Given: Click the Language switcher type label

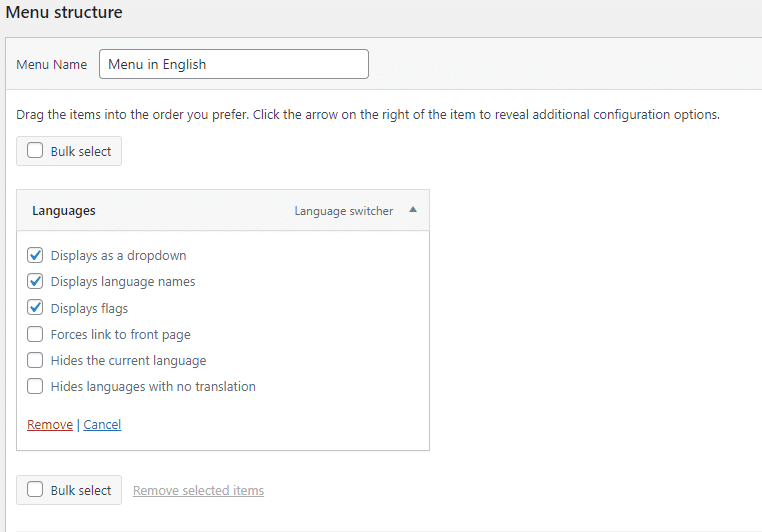Looking at the screenshot, I should [344, 211].
